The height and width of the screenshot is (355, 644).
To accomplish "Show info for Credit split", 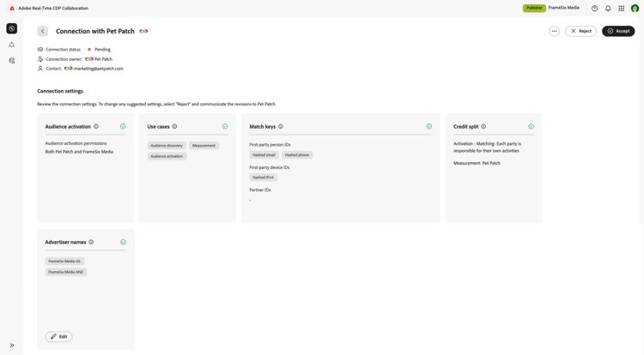I will (483, 127).
